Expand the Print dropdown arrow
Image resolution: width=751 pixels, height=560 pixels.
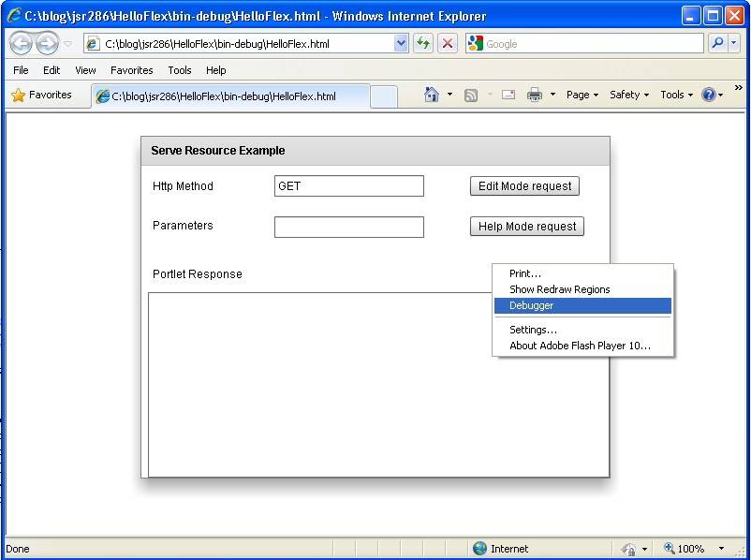coord(552,95)
